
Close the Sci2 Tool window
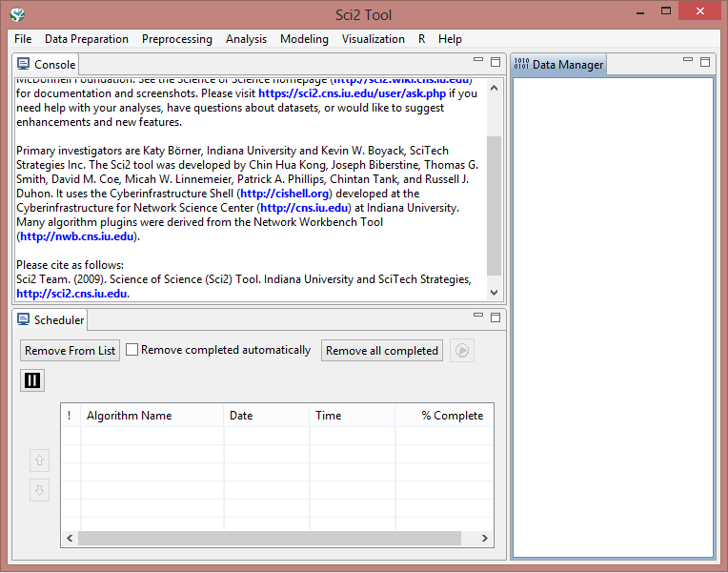699,11
